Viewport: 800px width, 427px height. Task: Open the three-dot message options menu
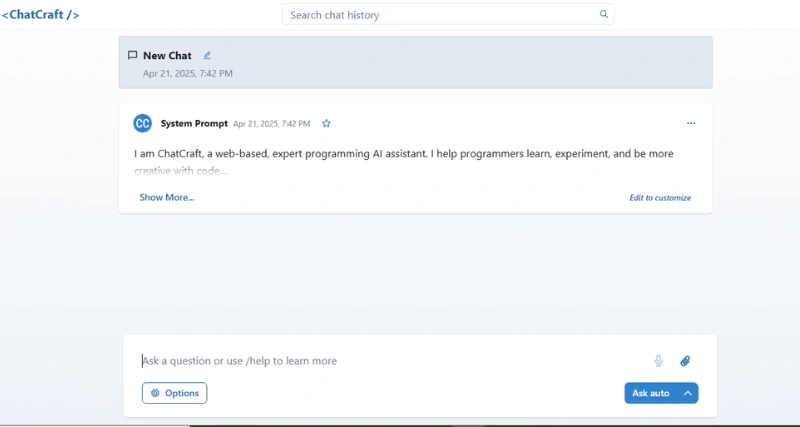pos(691,123)
